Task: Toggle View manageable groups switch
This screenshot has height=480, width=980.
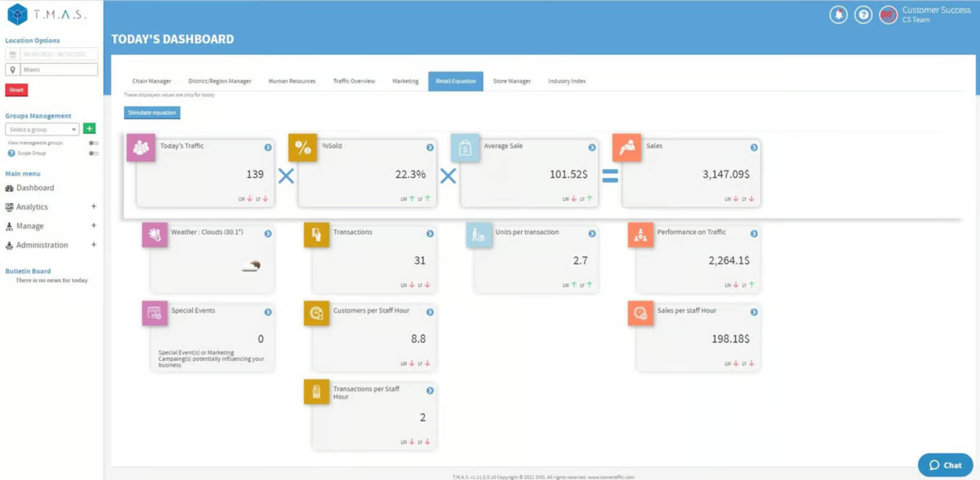Action: pos(94,143)
